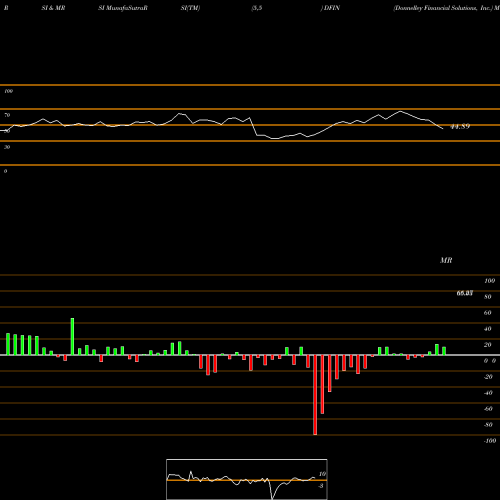Click the 100 label on the right MR axis
The width and height of the screenshot is (500, 500).
click(490, 281)
